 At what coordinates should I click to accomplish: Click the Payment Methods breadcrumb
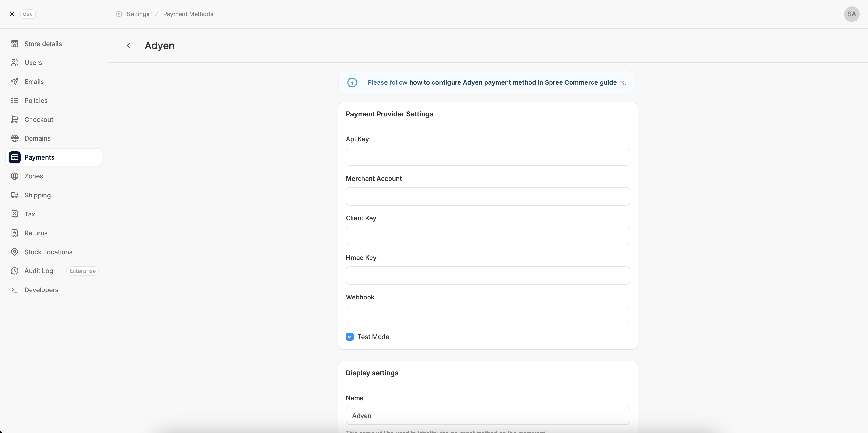tap(188, 14)
